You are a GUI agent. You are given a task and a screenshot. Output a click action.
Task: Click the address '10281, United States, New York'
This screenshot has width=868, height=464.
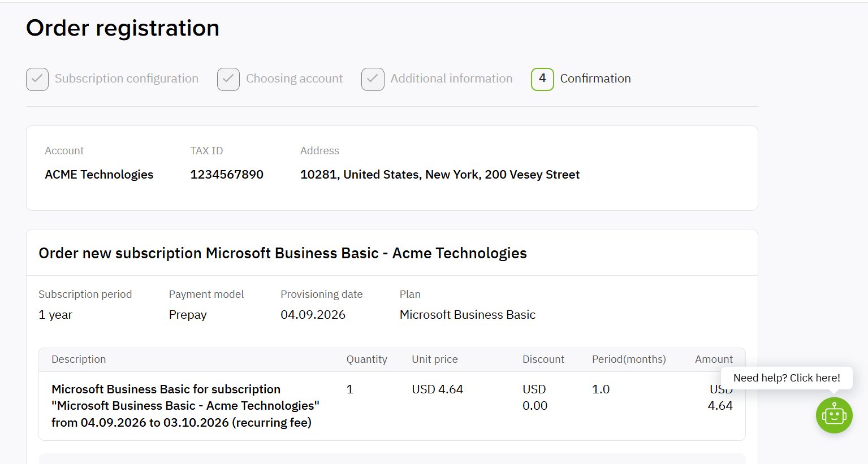pyautogui.click(x=390, y=175)
